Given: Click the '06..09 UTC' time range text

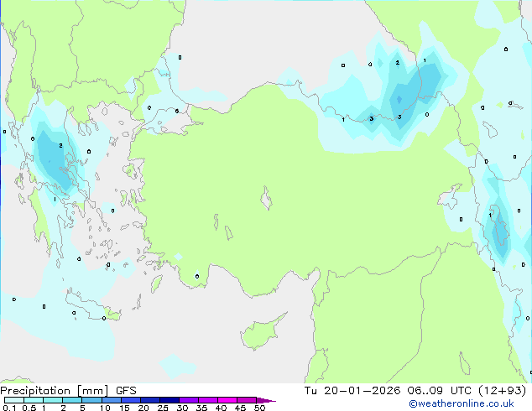Looking at the screenshot, I should click(439, 391).
